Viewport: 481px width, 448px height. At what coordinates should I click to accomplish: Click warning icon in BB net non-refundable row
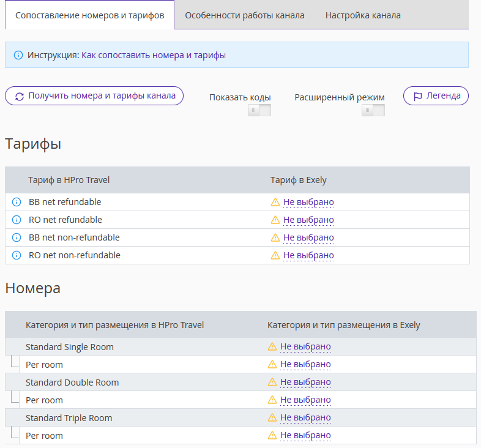(x=275, y=237)
